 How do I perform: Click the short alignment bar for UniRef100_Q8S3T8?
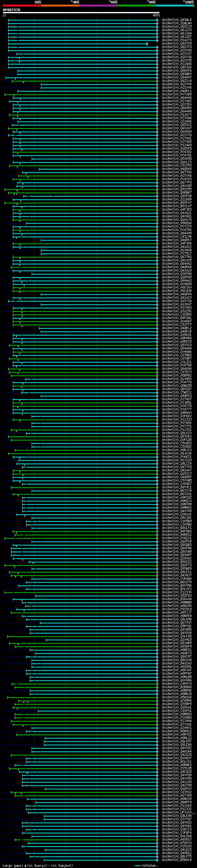point(78,44)
